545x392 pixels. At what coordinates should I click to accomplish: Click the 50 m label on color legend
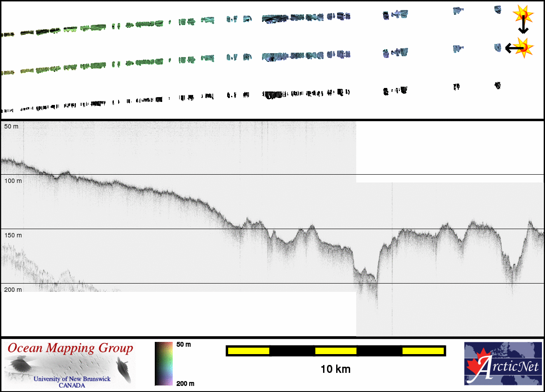point(184,345)
